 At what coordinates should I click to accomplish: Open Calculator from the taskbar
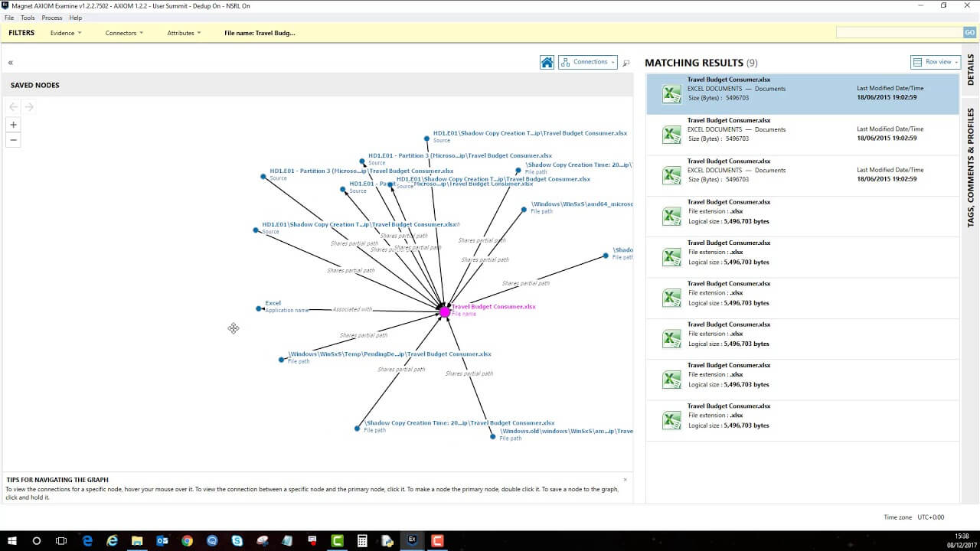point(362,540)
